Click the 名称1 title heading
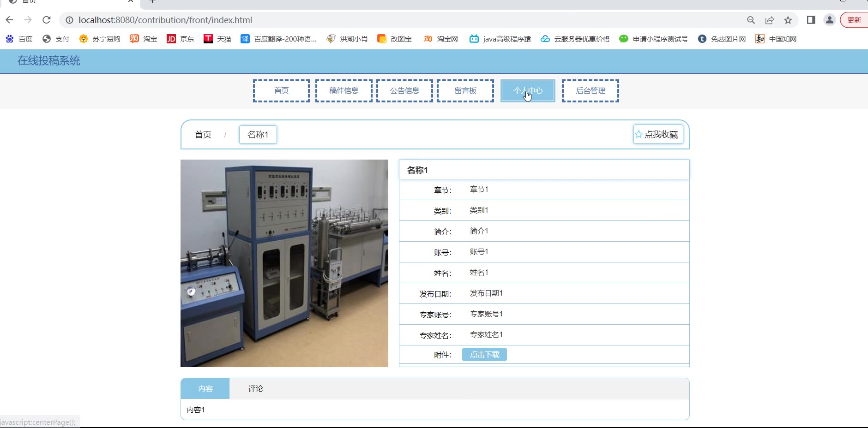The image size is (868, 428). pyautogui.click(x=417, y=170)
